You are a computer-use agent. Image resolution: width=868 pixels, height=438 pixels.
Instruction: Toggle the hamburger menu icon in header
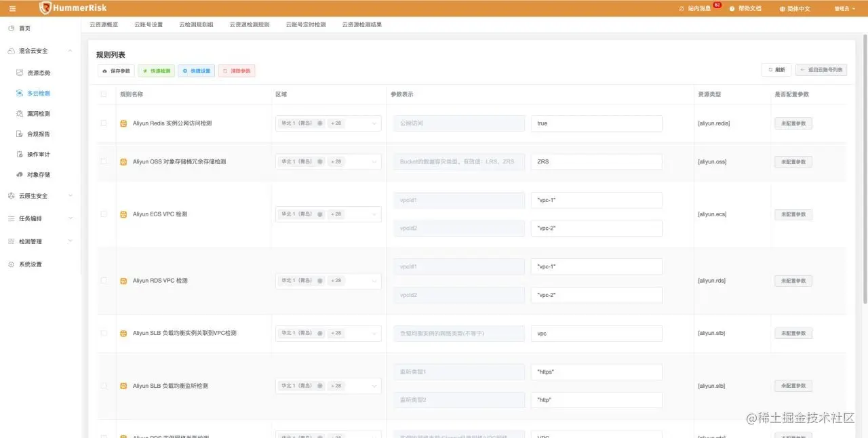(12, 8)
